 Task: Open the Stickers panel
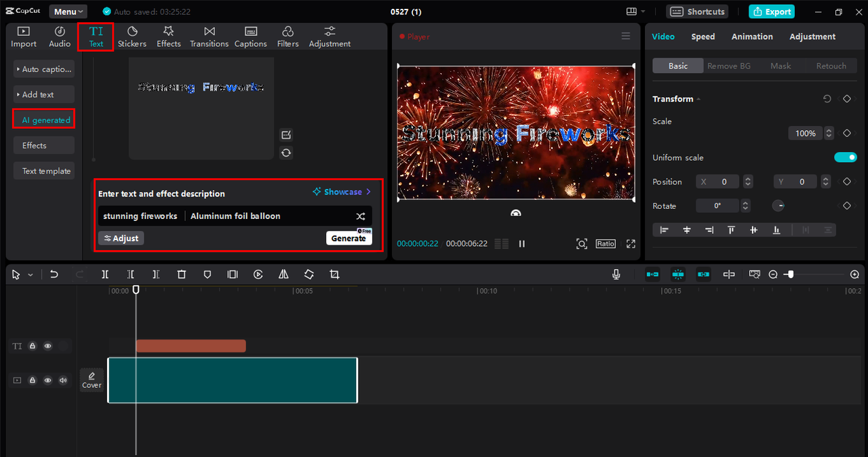tap(132, 37)
